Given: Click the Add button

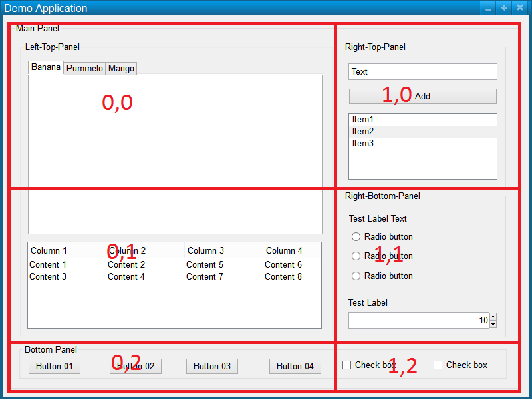Looking at the screenshot, I should coord(422,96).
